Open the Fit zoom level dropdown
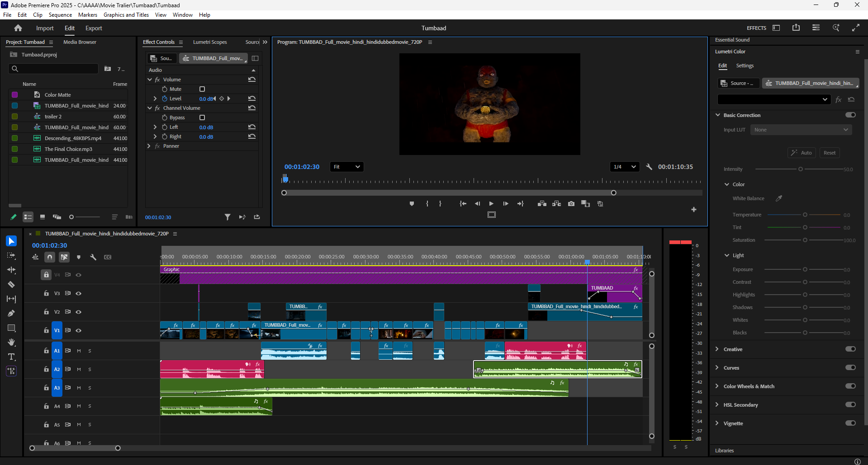The height and width of the screenshot is (465, 868). pos(347,167)
